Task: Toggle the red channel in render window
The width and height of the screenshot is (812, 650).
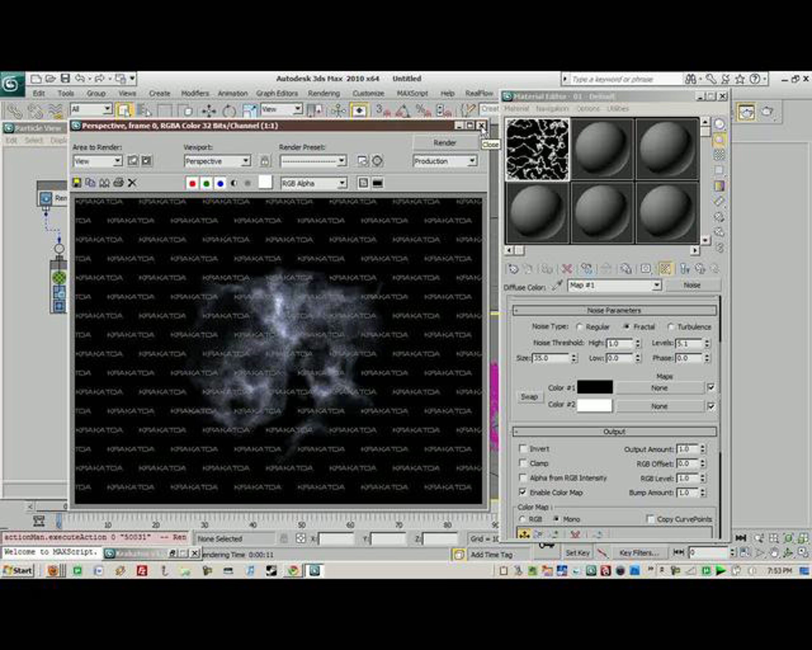Action: tap(192, 183)
